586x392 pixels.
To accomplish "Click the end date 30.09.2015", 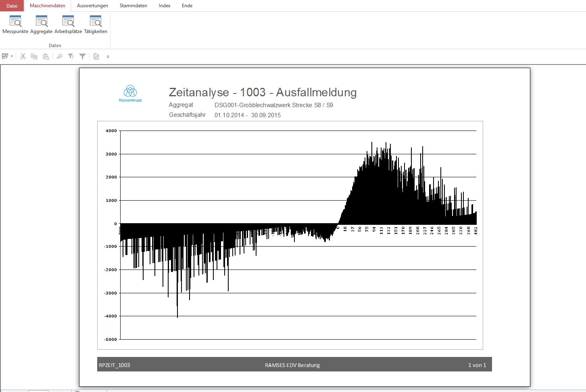I will pyautogui.click(x=266, y=115).
